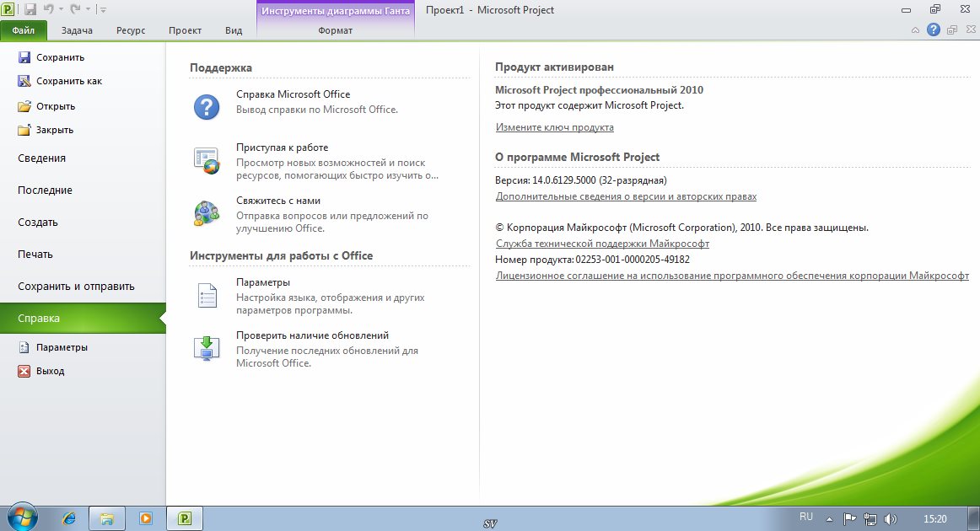
Task: Click the Contact Us (Свяжитесь с нами) icon
Action: tap(207, 213)
